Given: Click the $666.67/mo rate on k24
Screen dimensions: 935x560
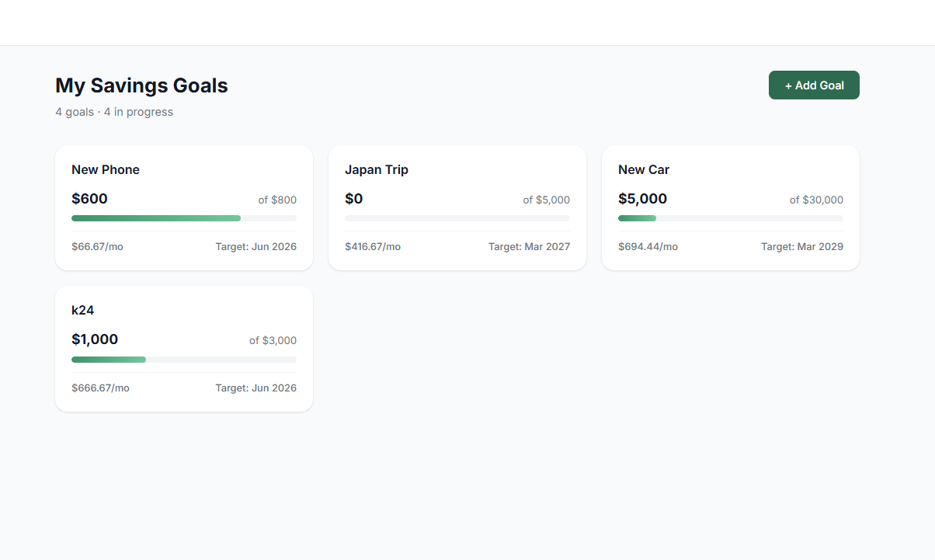Looking at the screenshot, I should pos(100,388).
